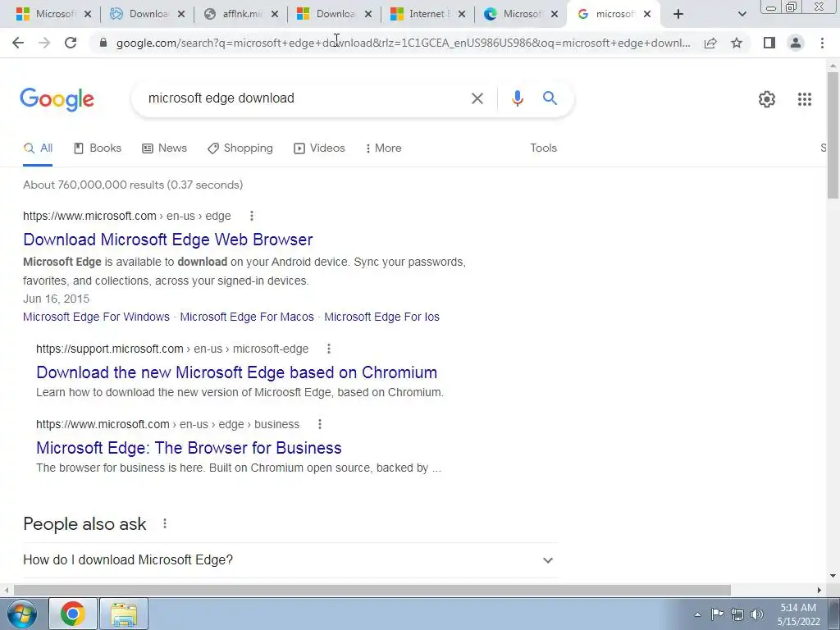Open Chrome three-dot menu
840x630 pixels.
click(x=822, y=43)
